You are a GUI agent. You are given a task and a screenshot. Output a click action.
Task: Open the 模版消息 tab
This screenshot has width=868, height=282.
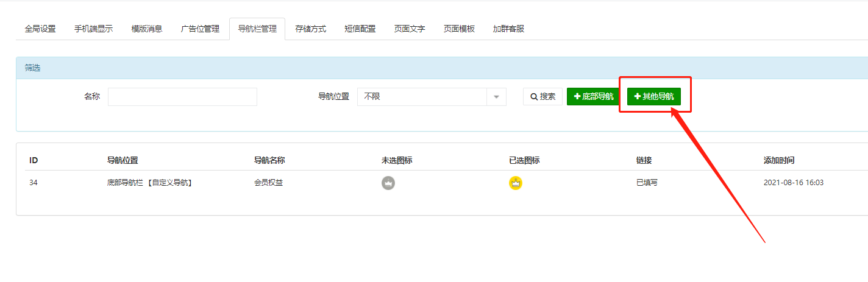(x=147, y=29)
